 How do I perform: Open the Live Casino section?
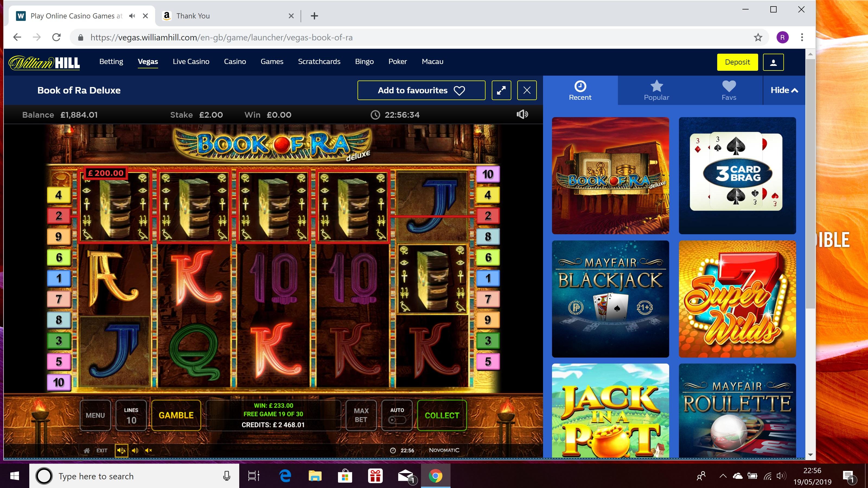191,62
